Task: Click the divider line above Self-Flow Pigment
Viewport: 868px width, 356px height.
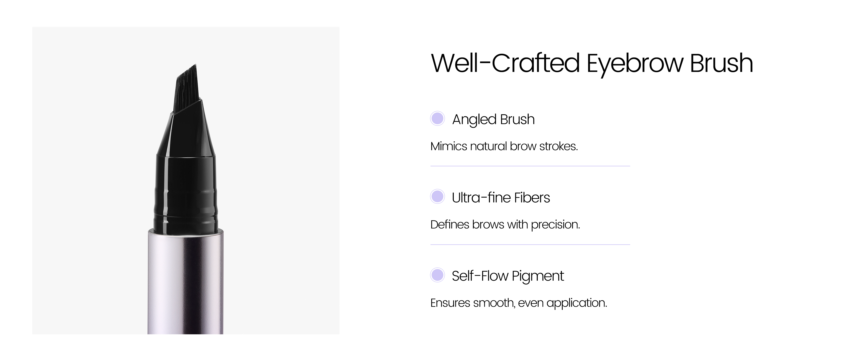Action: pyautogui.click(x=530, y=244)
